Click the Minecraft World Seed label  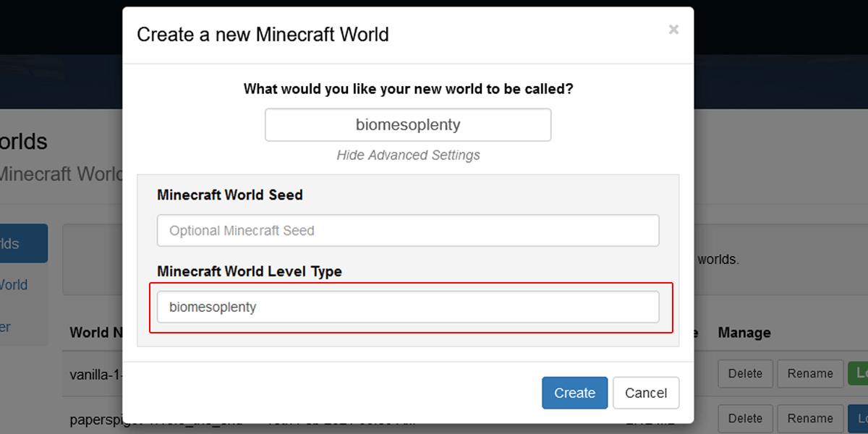click(x=230, y=195)
